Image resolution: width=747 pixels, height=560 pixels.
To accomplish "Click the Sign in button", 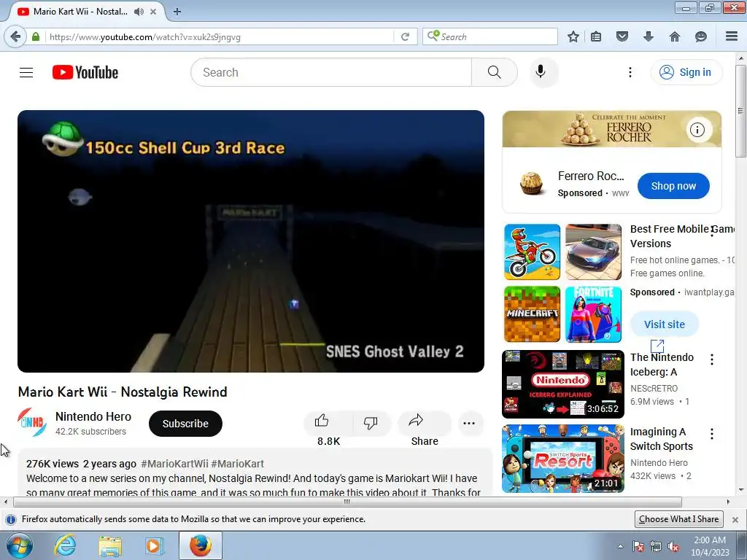I will click(x=686, y=72).
